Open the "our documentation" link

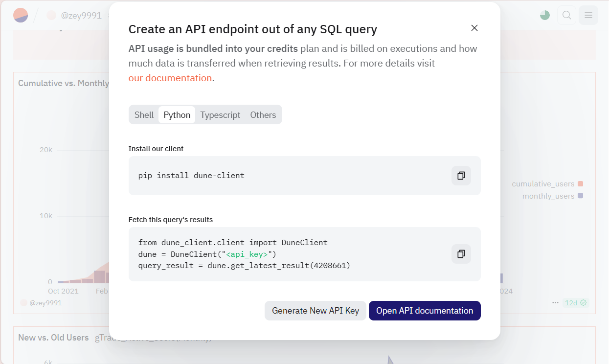point(170,78)
